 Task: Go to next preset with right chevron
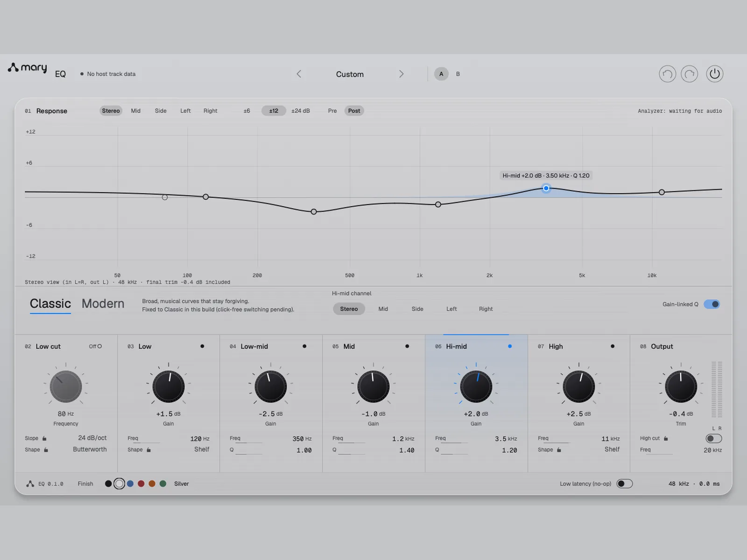click(x=401, y=74)
